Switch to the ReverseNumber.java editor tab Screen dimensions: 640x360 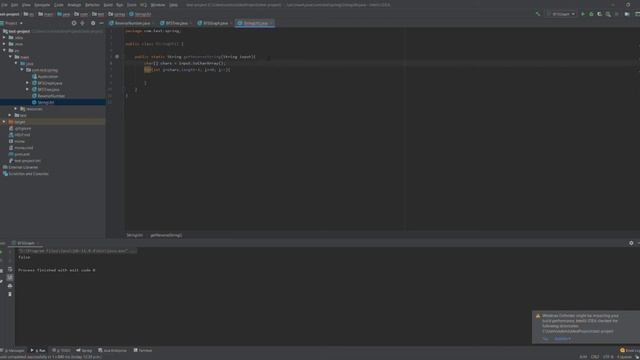132,23
